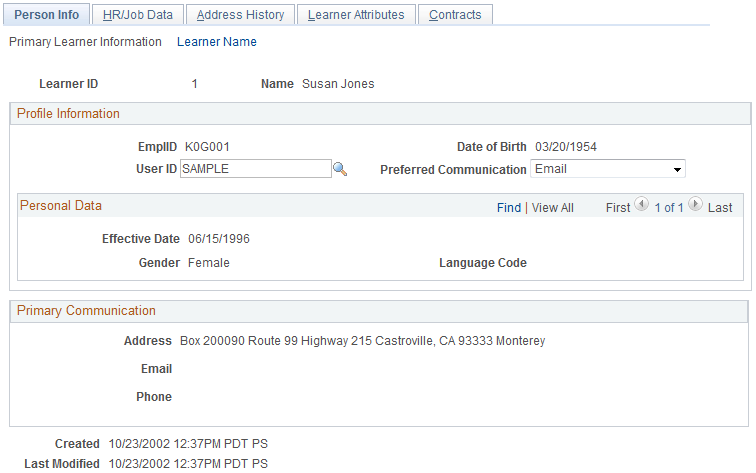Click EmplID value K0G001
This screenshot has height=473, width=756.
tap(207, 147)
